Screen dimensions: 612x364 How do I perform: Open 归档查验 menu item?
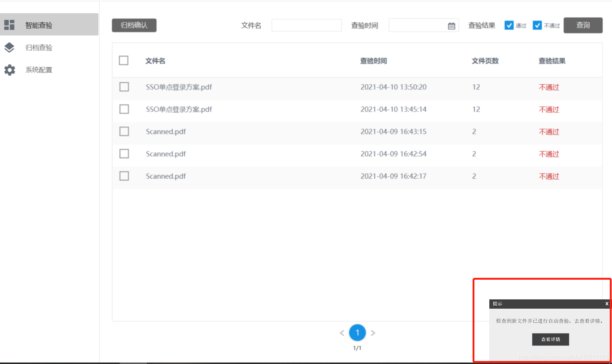(x=49, y=47)
